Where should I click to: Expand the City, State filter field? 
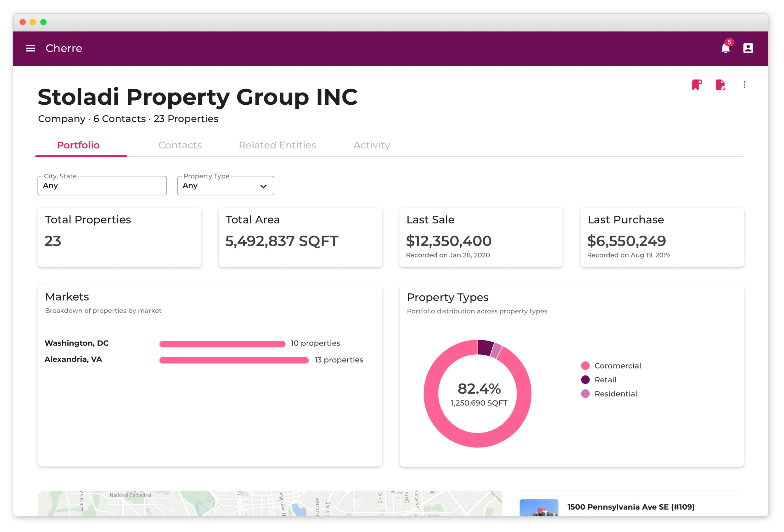pyautogui.click(x=102, y=186)
